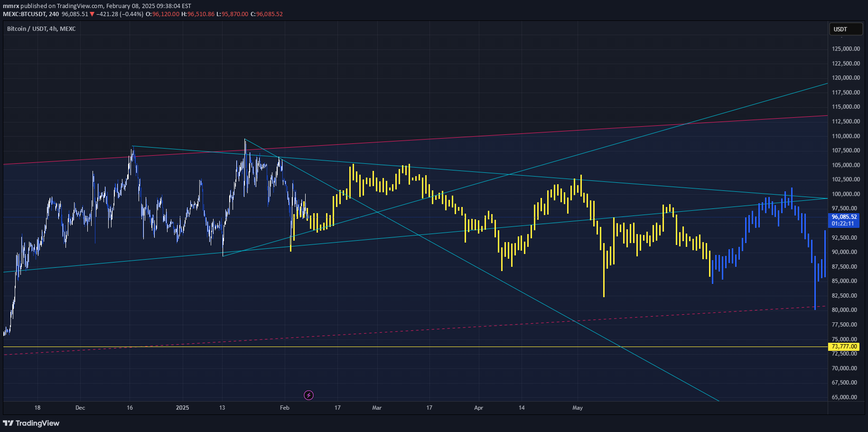Click the purple lightning bolt event icon
This screenshot has height=432, width=868.
(308, 395)
